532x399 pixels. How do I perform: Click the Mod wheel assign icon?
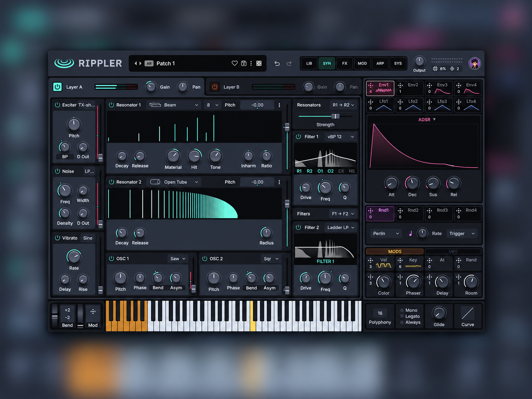coord(93,312)
